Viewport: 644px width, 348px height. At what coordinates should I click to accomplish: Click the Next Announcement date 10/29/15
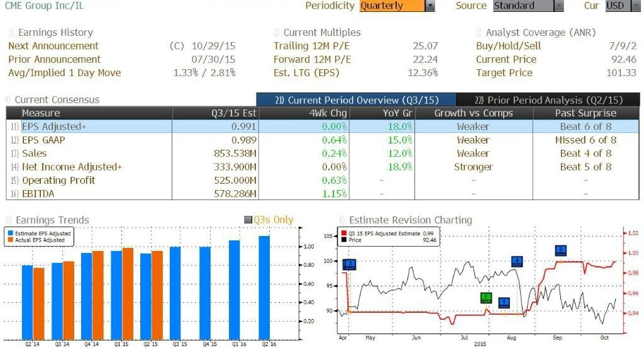(213, 45)
